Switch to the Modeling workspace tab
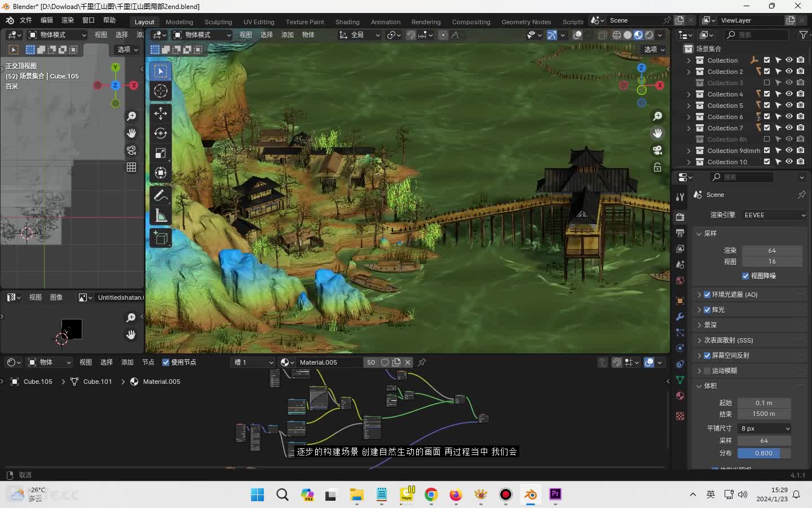The height and width of the screenshot is (508, 812). (x=179, y=22)
